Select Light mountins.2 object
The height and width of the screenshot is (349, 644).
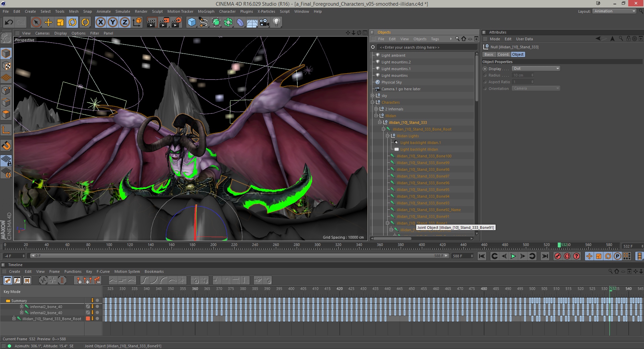tap(396, 62)
